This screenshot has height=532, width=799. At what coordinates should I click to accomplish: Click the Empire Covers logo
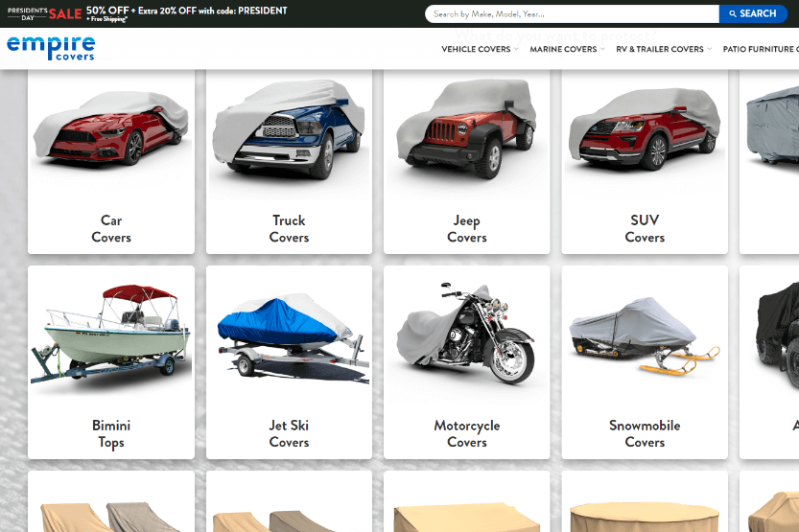coord(51,48)
